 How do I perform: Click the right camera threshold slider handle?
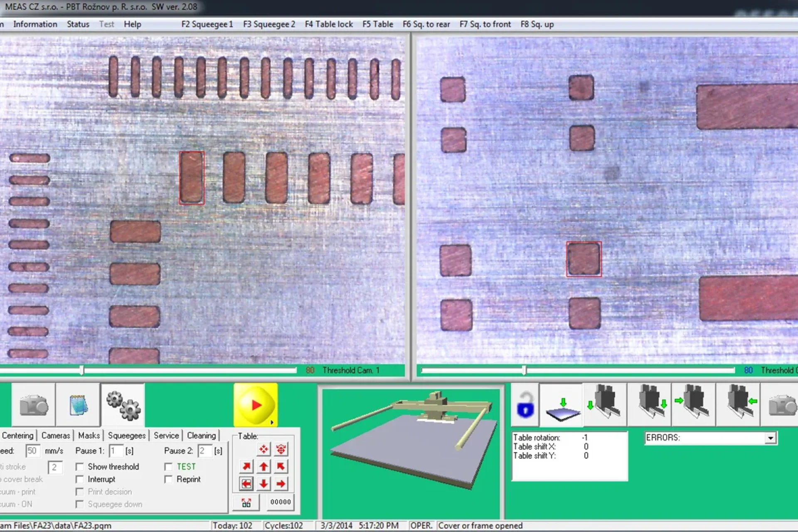[524, 370]
